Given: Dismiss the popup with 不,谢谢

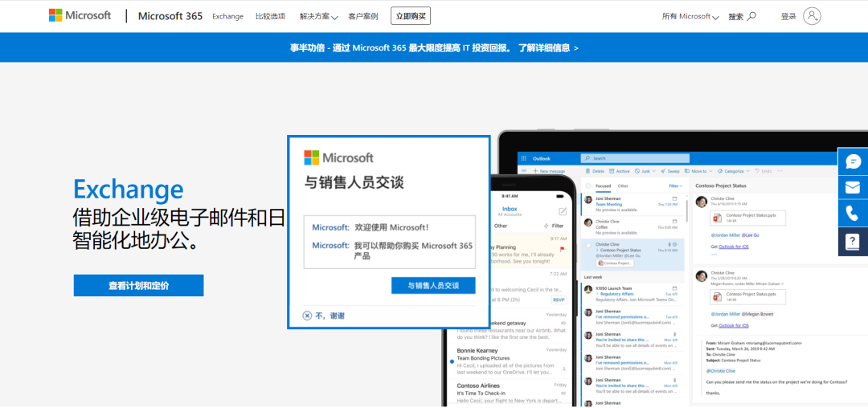Looking at the screenshot, I should pos(323,316).
